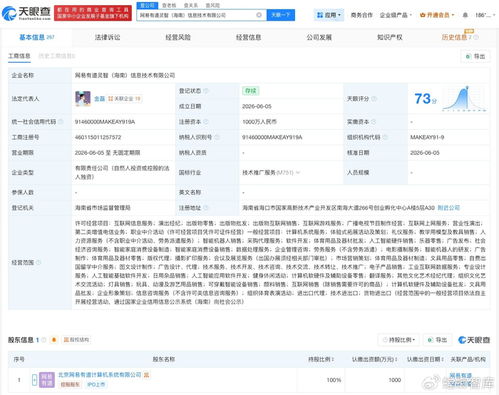Open 北京网易有道计算机系统有限公司 link
The image size is (499, 395).
pos(100,375)
